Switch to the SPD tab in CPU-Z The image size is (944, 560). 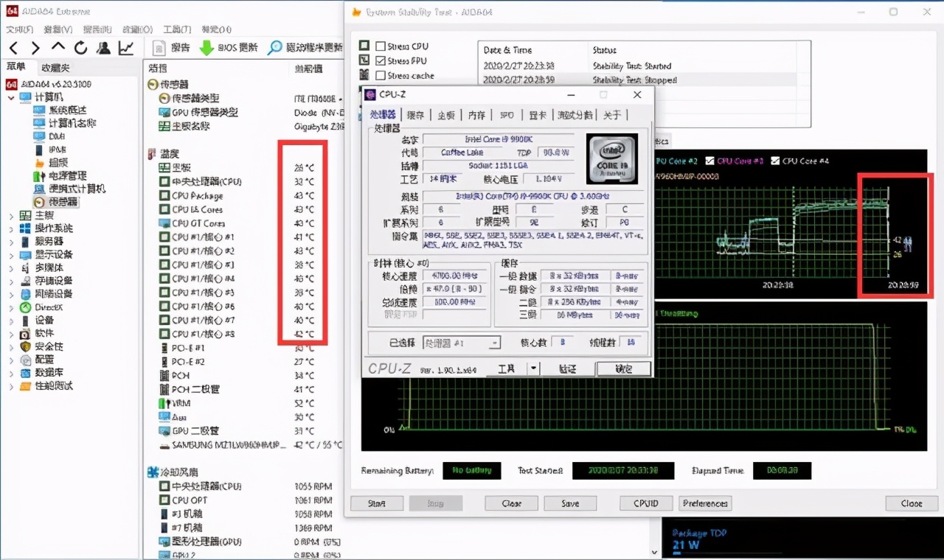point(507,115)
